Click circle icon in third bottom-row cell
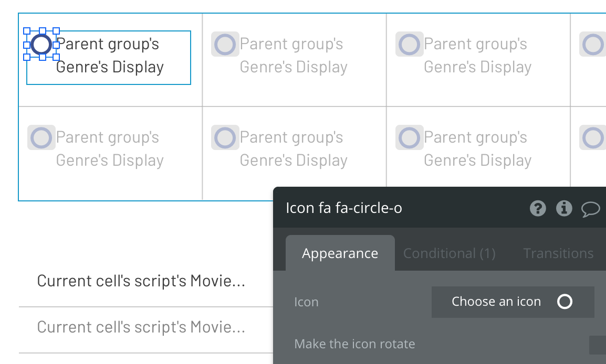This screenshot has width=606, height=364. 409,138
